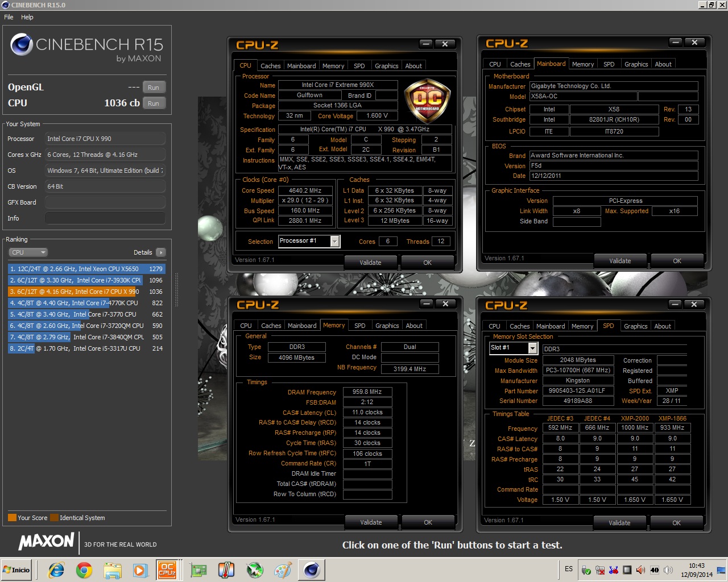Open Graphics tab in CPU-Z CPU window
728x582 pixels.
tap(387, 66)
